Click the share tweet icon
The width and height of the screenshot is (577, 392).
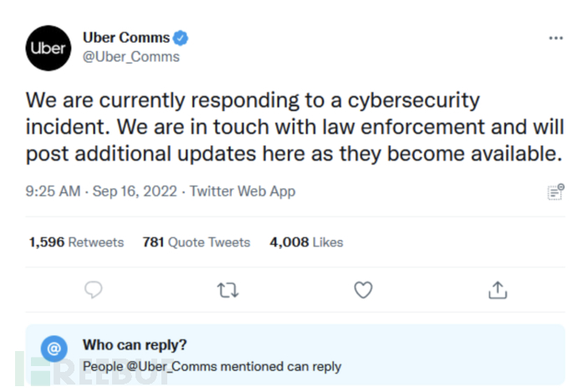click(x=498, y=289)
